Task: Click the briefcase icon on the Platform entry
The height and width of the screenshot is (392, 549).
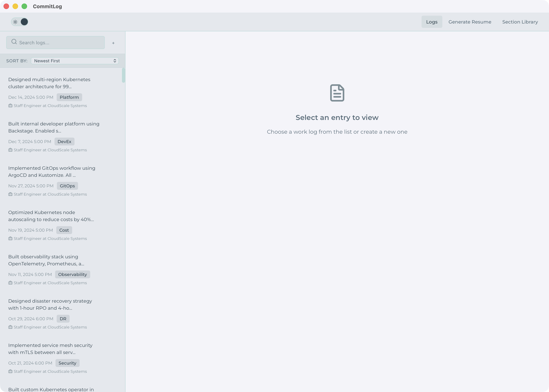Action: click(x=10, y=105)
